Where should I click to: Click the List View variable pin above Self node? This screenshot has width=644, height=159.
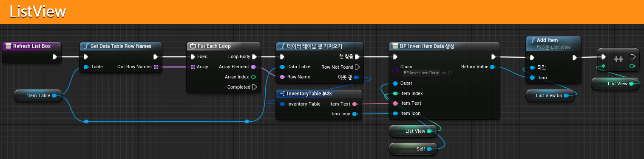[x=429, y=131]
